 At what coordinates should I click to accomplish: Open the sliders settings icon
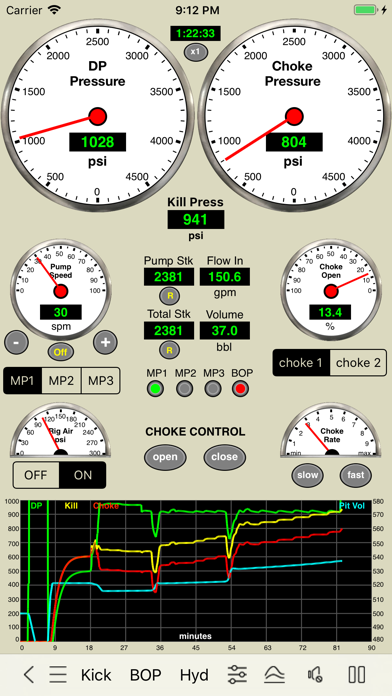tap(238, 675)
